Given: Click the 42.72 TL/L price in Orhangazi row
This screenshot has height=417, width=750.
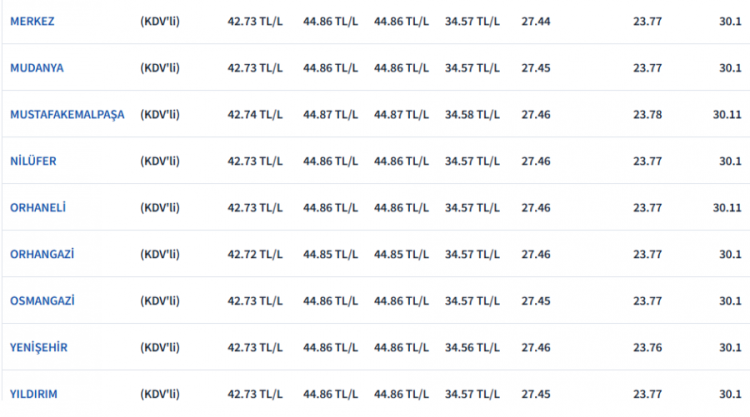Looking at the screenshot, I should pyautogui.click(x=255, y=254).
